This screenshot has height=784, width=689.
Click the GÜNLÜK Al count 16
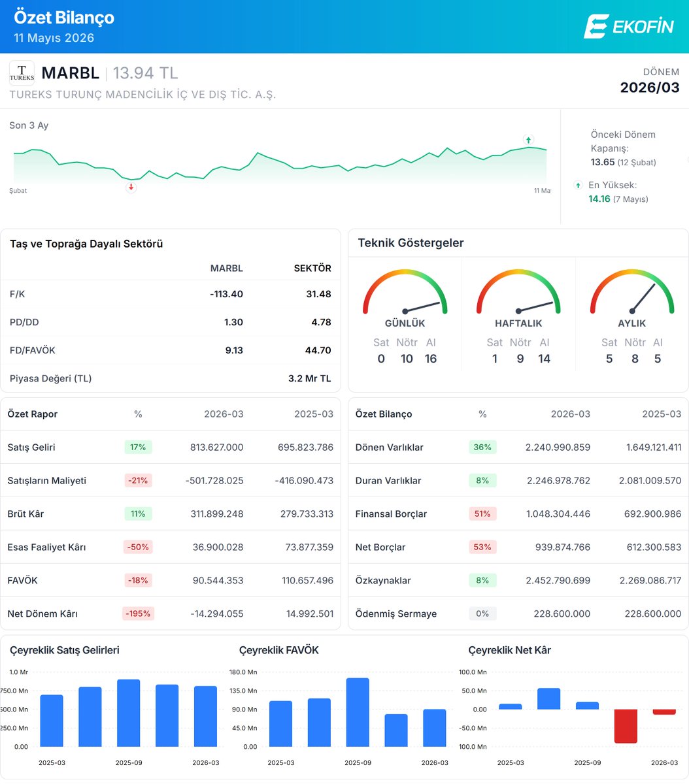click(431, 359)
